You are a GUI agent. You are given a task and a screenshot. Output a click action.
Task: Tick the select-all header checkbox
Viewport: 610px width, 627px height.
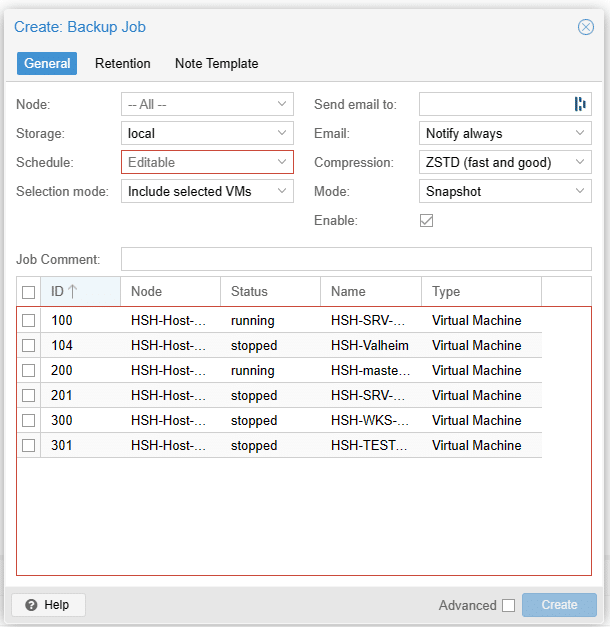29,292
